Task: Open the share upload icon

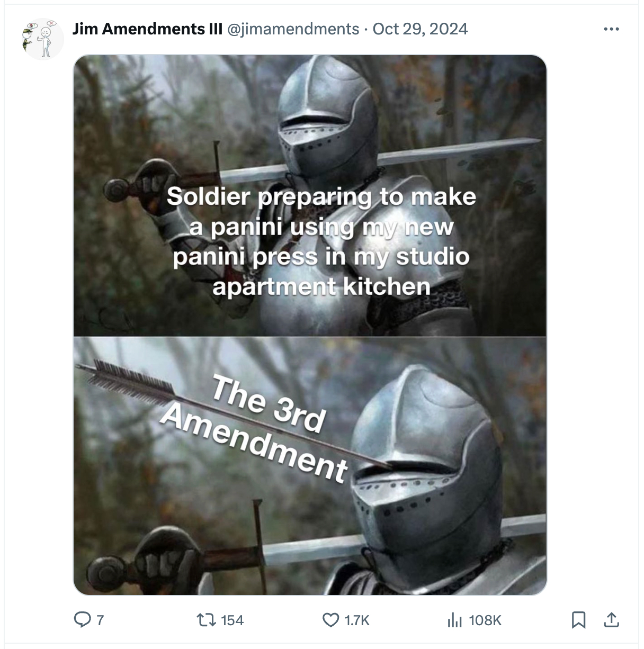Action: 611,619
